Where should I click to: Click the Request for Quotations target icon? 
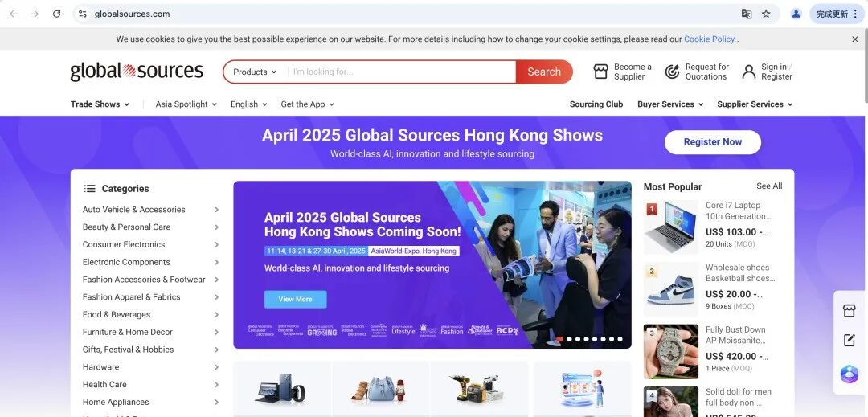673,72
